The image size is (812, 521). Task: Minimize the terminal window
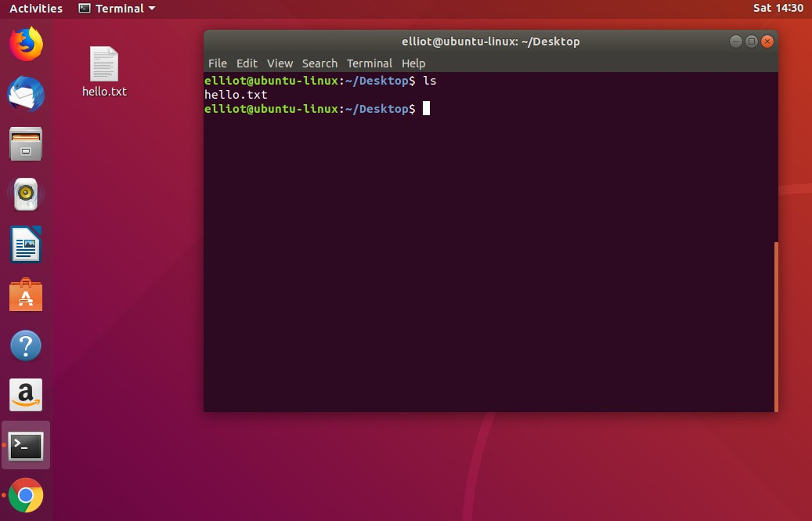click(735, 42)
